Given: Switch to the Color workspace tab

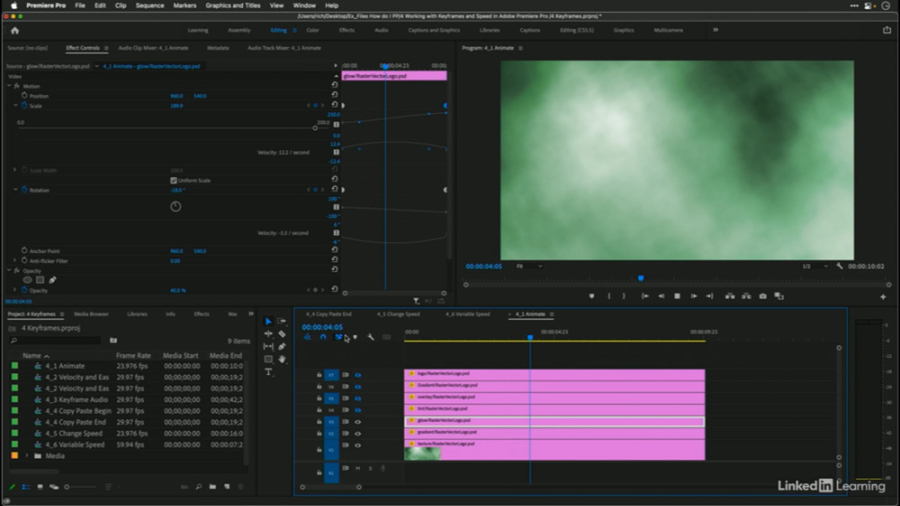Looking at the screenshot, I should pyautogui.click(x=313, y=30).
